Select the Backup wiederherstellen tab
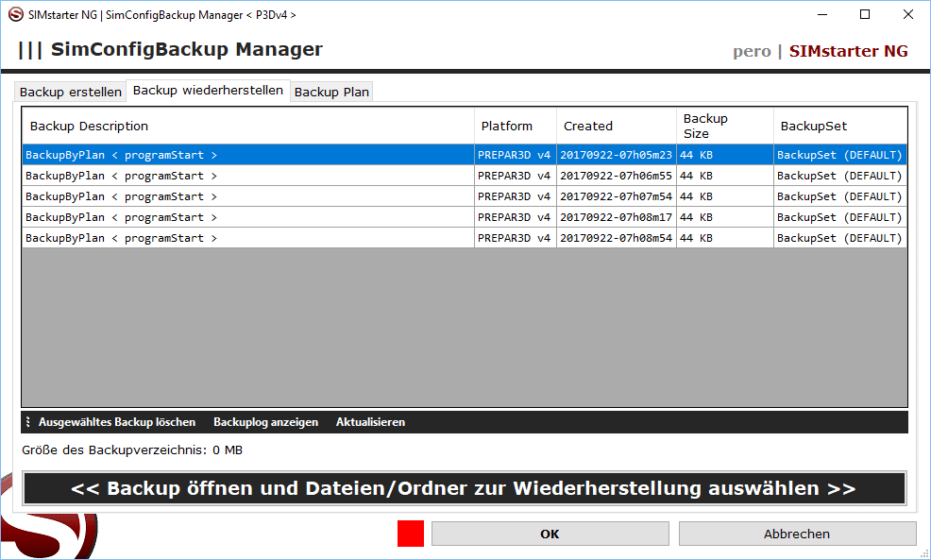The image size is (931, 560). click(x=208, y=91)
